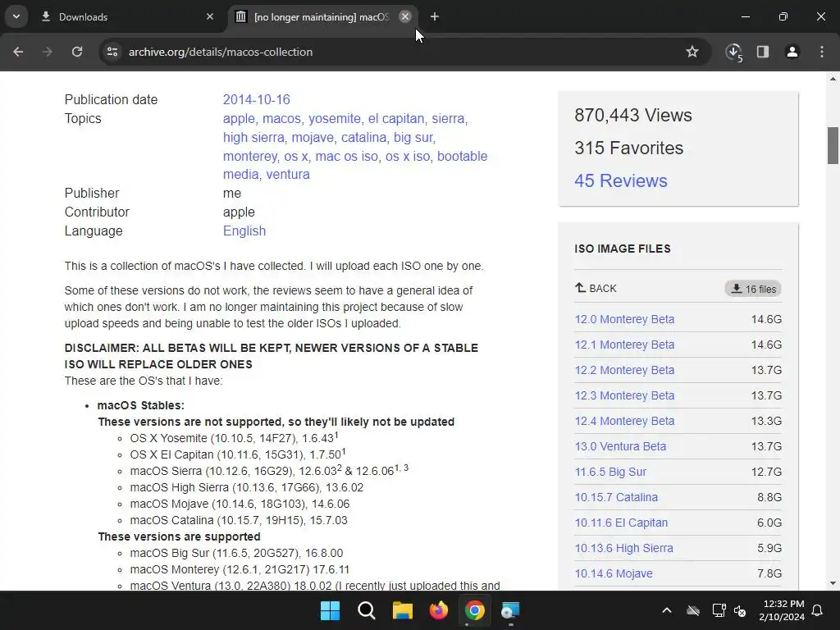Open the 'ventura' topic link

(288, 175)
